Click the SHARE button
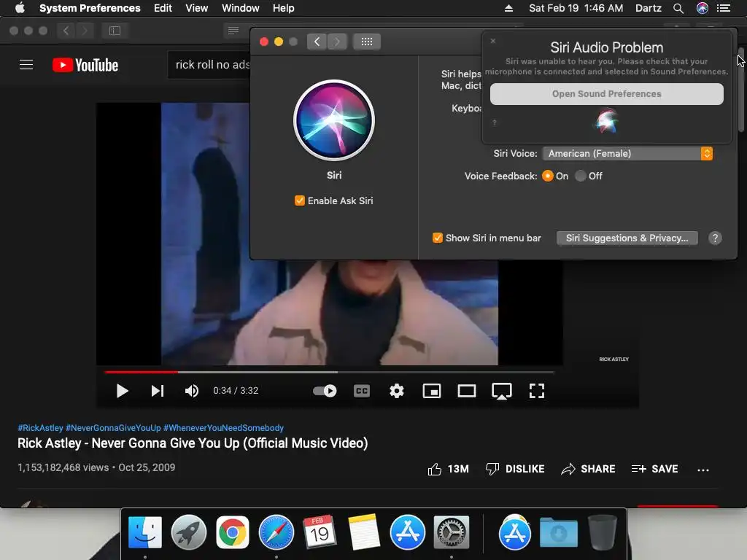The width and height of the screenshot is (747, 560). point(588,469)
